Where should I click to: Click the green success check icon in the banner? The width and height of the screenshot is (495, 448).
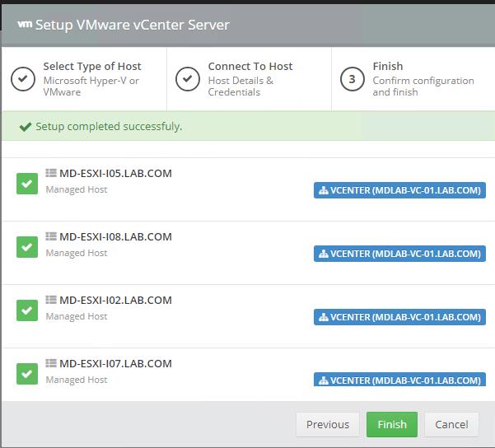(26, 127)
